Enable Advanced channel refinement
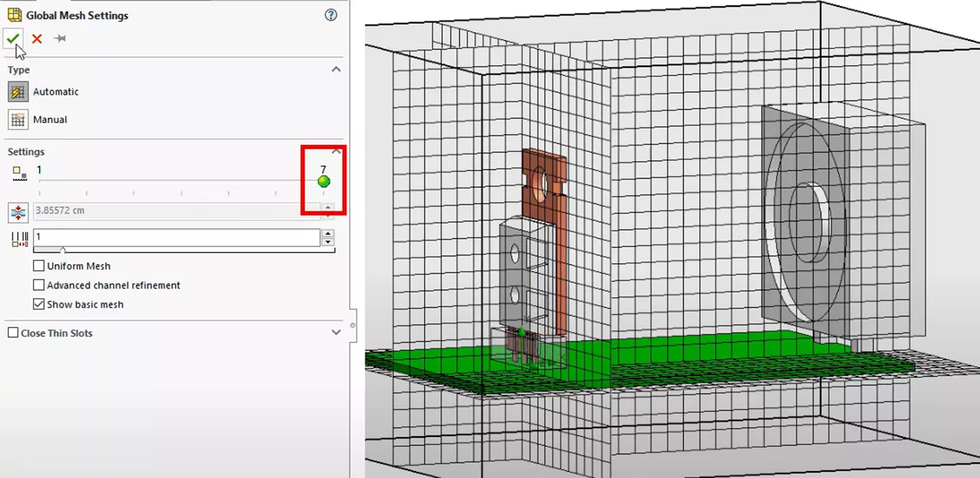Screen dimensions: 980x478 (x=39, y=285)
